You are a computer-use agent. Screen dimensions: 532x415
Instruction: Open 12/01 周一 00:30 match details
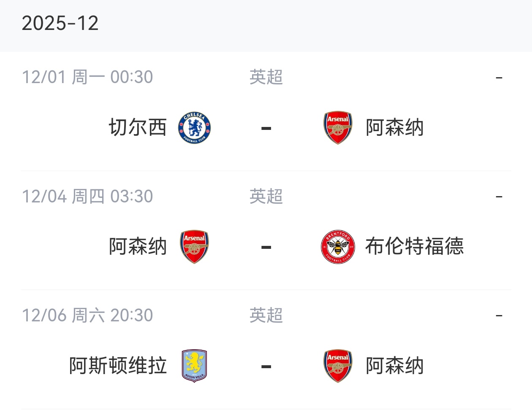click(x=87, y=77)
